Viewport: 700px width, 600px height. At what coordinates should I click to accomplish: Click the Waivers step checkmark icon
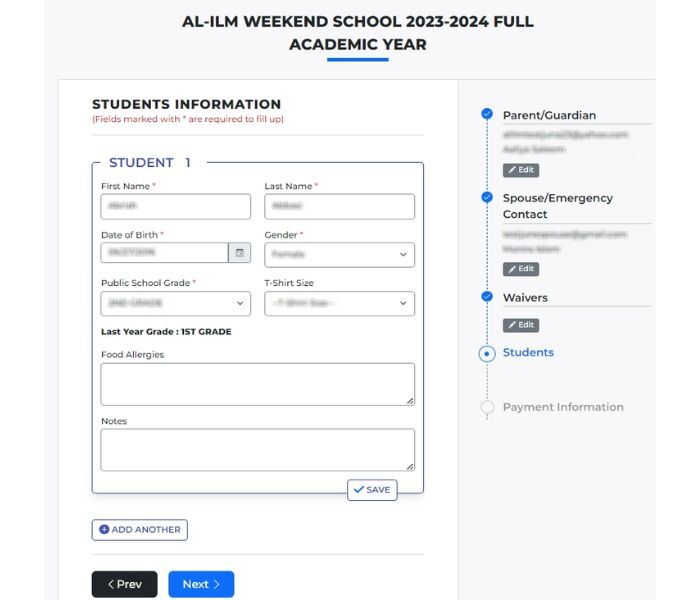coord(487,297)
